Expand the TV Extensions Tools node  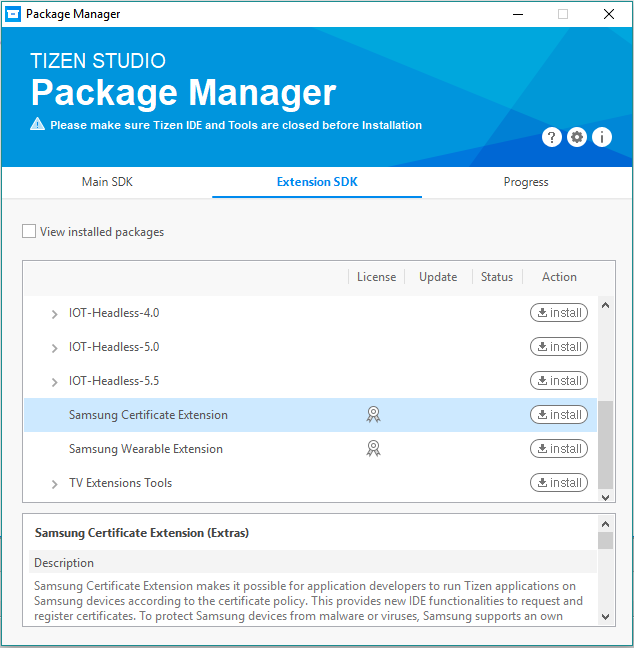click(54, 484)
